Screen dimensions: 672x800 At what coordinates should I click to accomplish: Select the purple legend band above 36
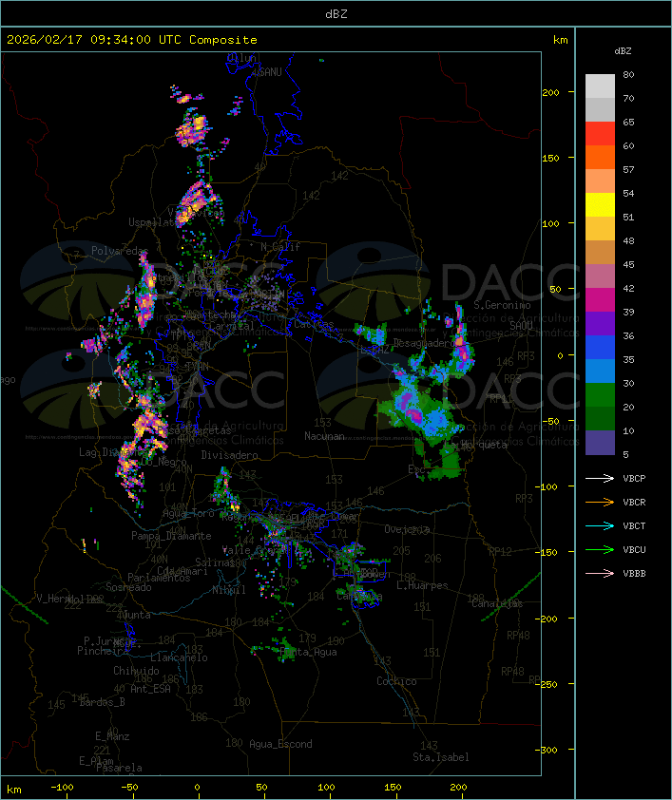(600, 323)
